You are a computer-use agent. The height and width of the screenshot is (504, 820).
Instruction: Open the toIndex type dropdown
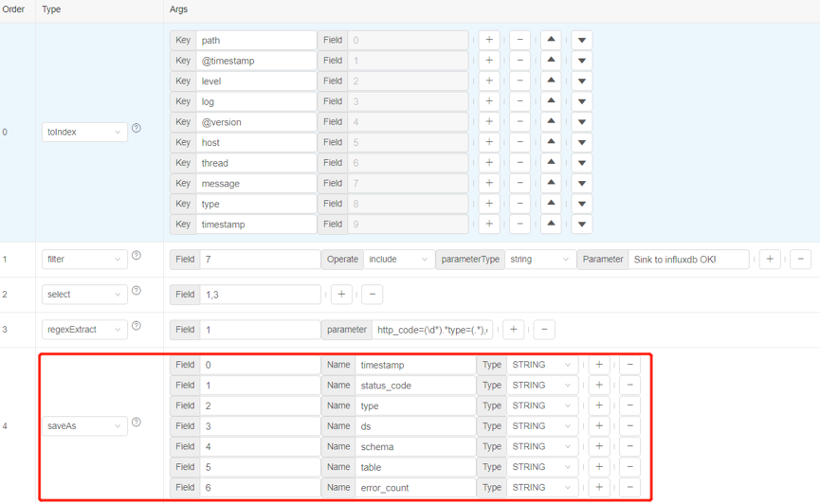[84, 133]
